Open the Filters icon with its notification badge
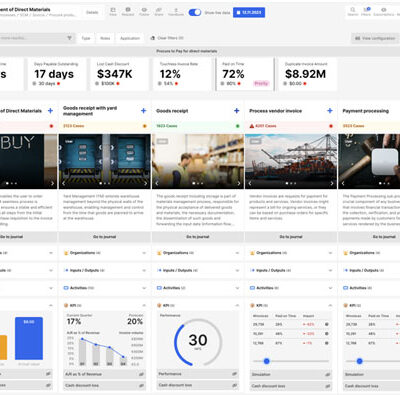 click(x=366, y=11)
